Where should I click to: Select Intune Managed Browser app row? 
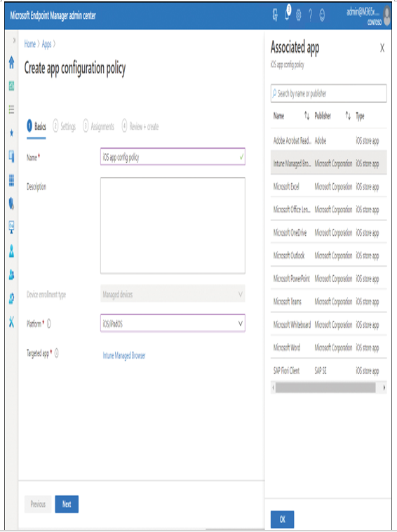pyautogui.click(x=328, y=164)
